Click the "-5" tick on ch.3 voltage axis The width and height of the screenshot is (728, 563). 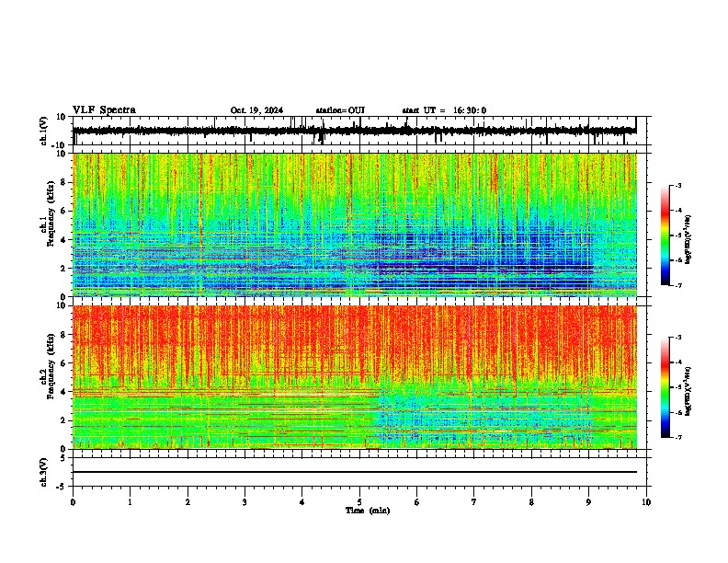click(62, 487)
